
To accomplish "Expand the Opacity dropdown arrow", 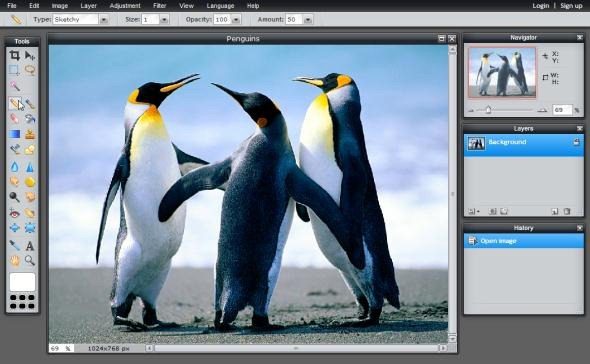I will 236,20.
